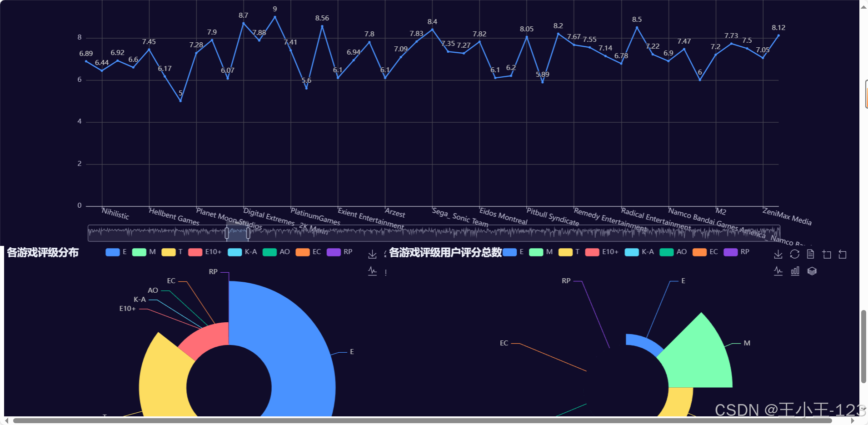Screen dimensions: 868x425
Task: Toggle M series in right chart legend
Action: tap(541, 252)
